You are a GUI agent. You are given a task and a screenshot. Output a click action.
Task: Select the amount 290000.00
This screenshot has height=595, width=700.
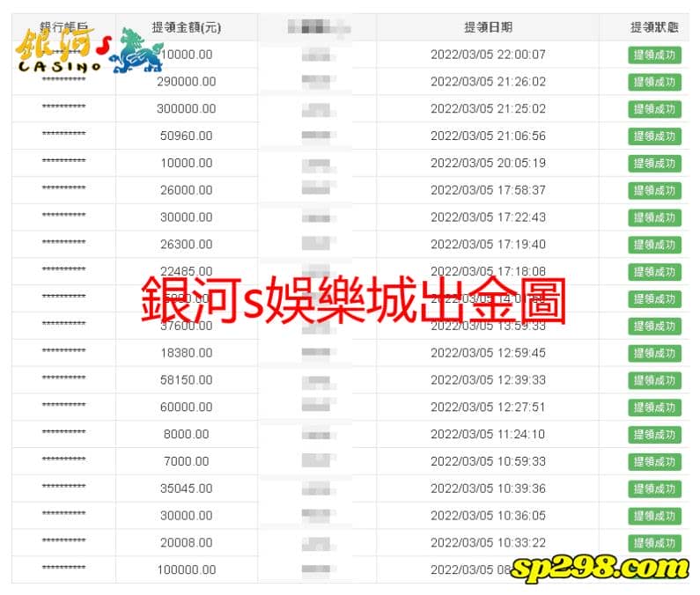[186, 82]
